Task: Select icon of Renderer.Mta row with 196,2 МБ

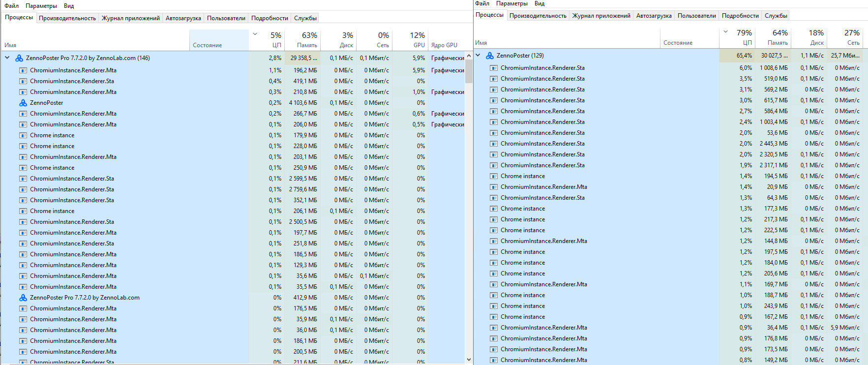Action: (23, 70)
